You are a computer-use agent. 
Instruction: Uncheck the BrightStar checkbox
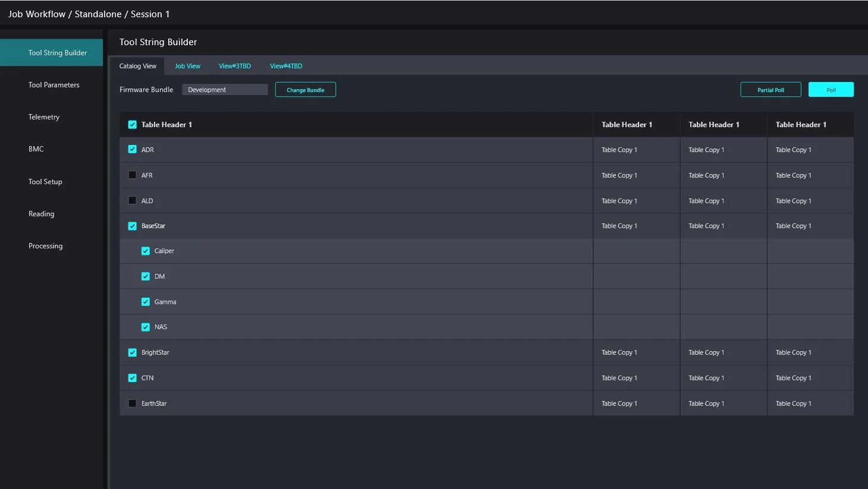(x=132, y=352)
